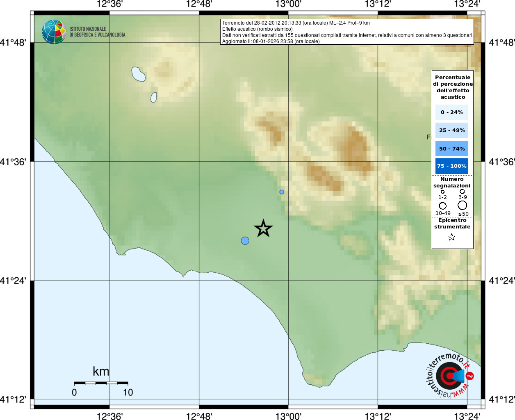Click the bottom axis 12°48' longitude label
This screenshot has height=420, width=515.
point(199,416)
